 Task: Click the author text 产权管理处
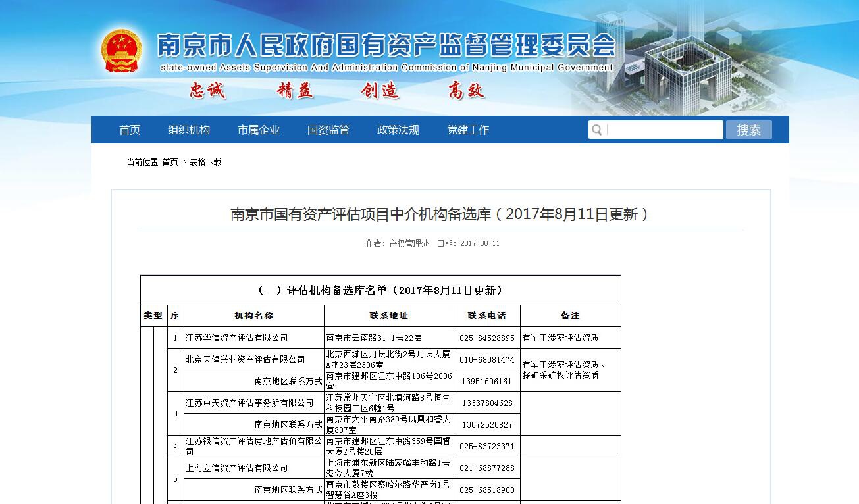pyautogui.click(x=409, y=243)
